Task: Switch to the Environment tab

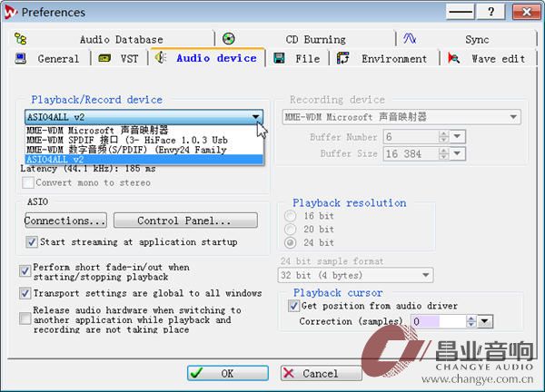Action: 384,58
